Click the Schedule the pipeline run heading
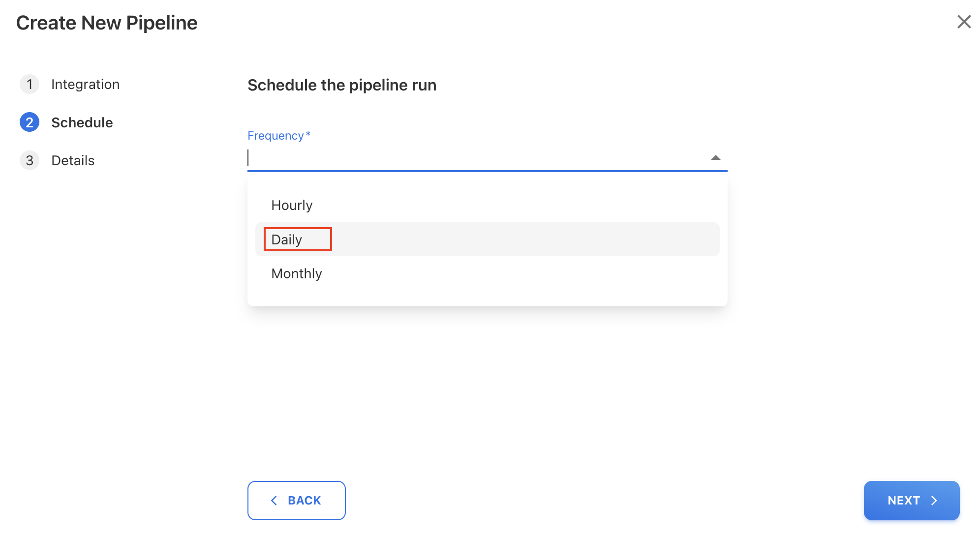The width and height of the screenshot is (980, 533). coord(342,85)
